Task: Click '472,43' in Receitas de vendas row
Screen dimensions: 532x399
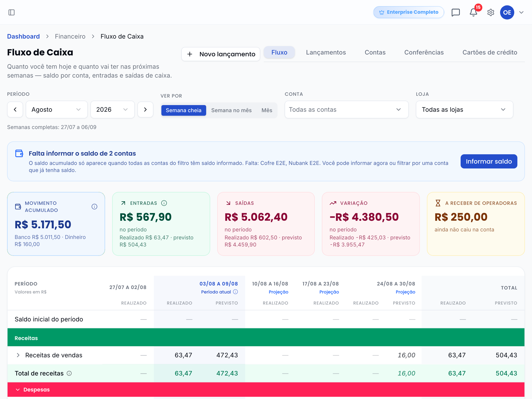Action: (227, 355)
